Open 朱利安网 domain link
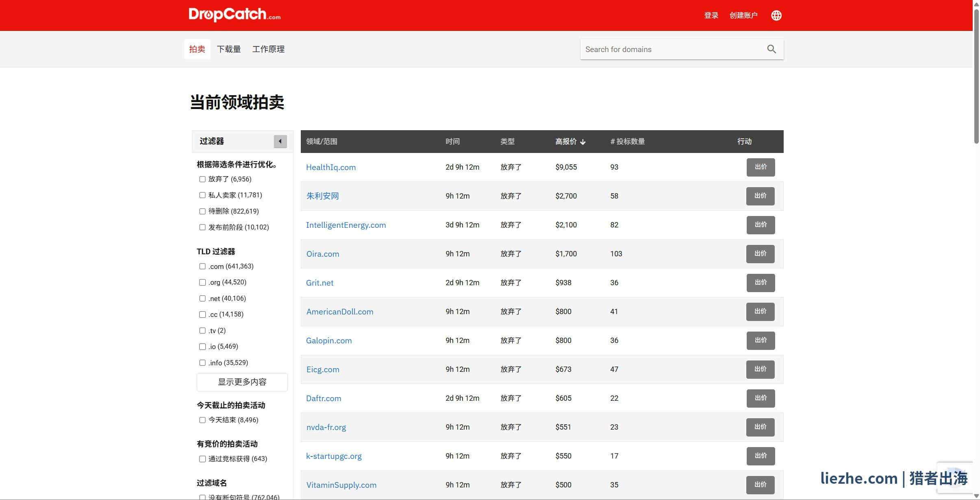Screen dimensions: 980x500 (322, 196)
